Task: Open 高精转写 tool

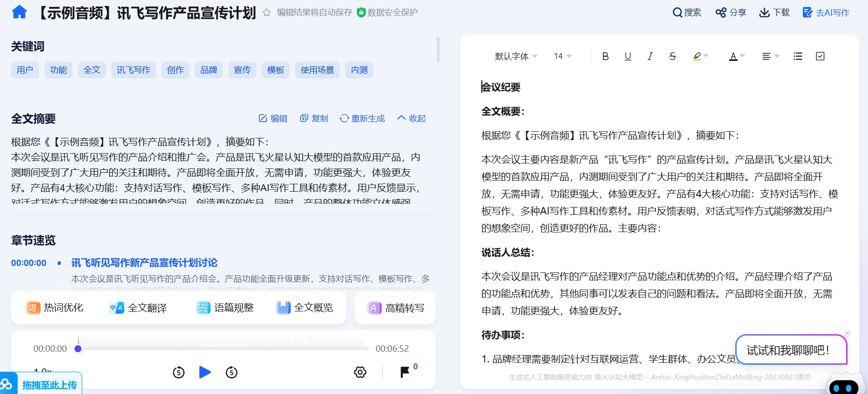Action: click(396, 308)
